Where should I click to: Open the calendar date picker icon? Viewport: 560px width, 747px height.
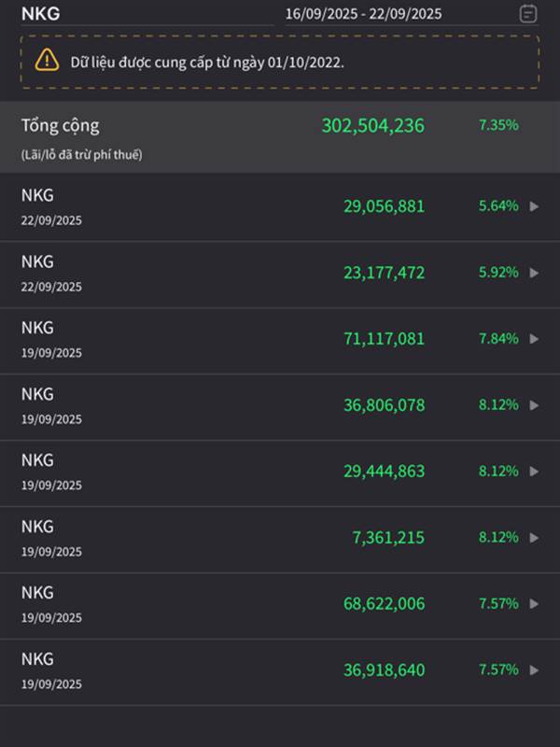click(x=527, y=13)
